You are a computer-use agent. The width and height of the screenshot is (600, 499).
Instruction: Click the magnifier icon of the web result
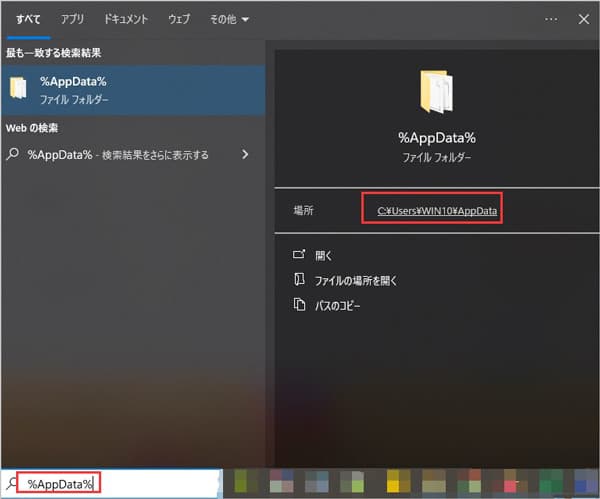coord(13,154)
